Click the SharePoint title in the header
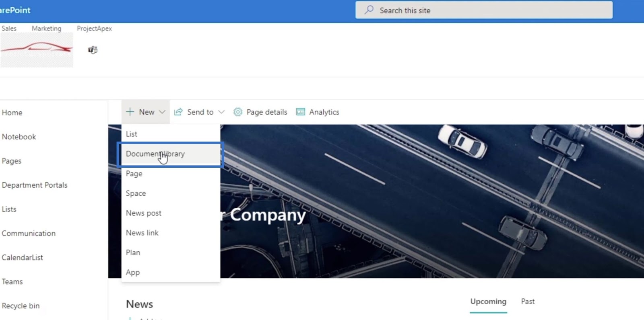The image size is (644, 320). click(15, 10)
